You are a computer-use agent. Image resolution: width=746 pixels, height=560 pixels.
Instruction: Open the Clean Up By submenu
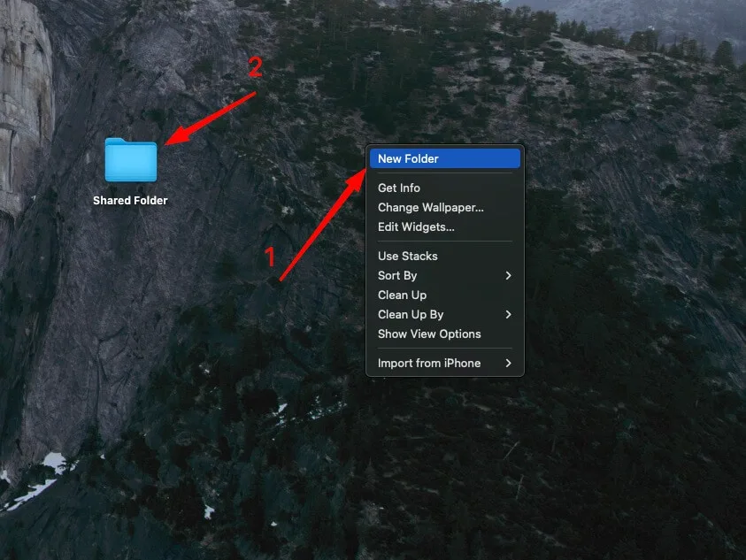445,314
